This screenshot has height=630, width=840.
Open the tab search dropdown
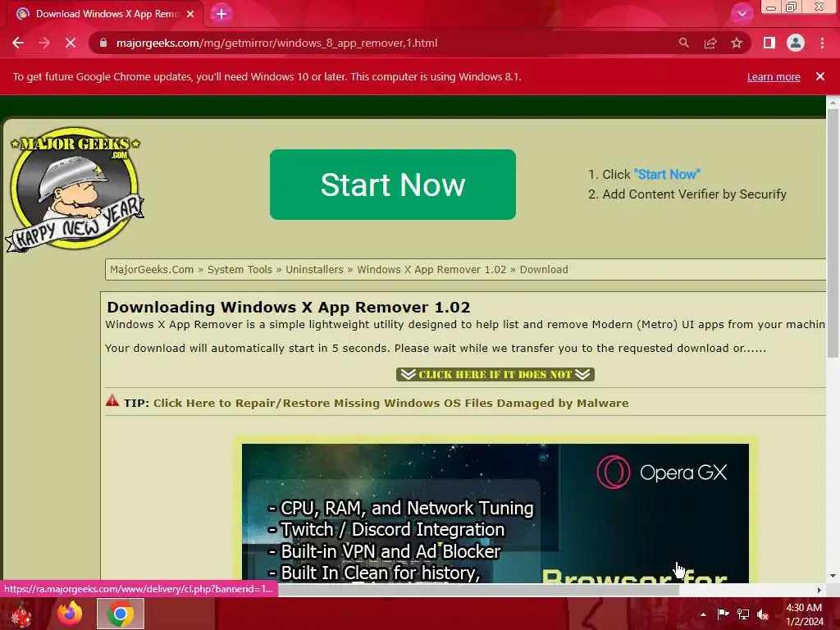(x=742, y=13)
